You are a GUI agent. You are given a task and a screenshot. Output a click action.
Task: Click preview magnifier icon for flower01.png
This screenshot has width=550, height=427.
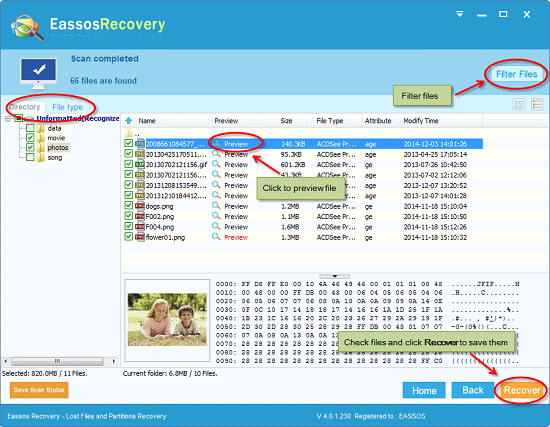coord(216,237)
